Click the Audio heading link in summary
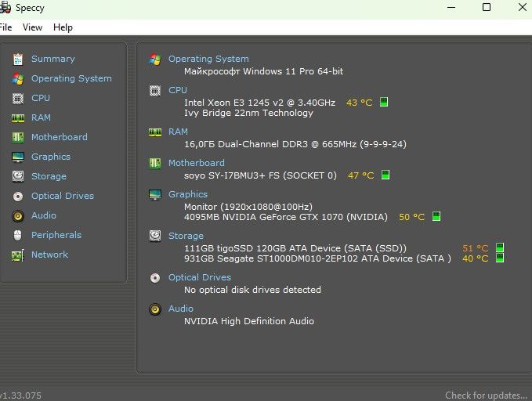This screenshot has width=532, height=401. pos(181,309)
